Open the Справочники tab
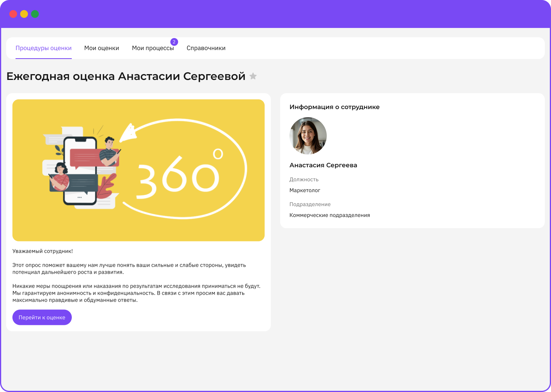 point(206,48)
